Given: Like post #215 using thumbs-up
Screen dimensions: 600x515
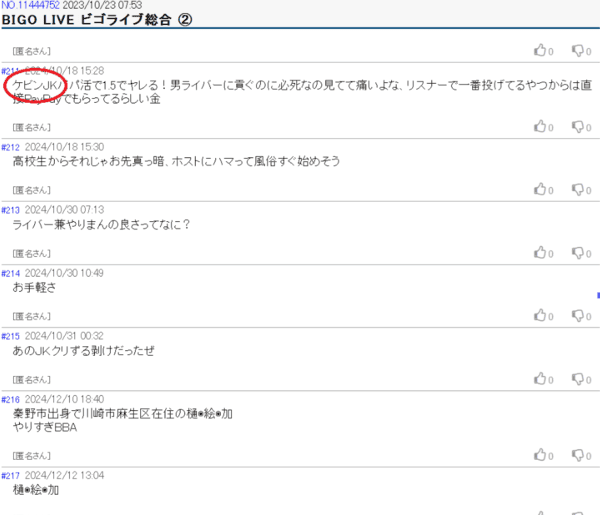Looking at the screenshot, I should 540,379.
